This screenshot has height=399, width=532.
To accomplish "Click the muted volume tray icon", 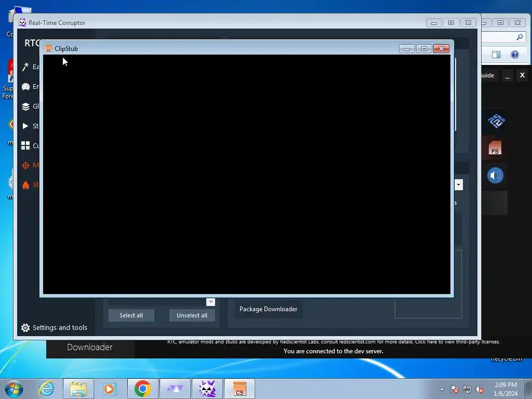I will [x=480, y=390].
